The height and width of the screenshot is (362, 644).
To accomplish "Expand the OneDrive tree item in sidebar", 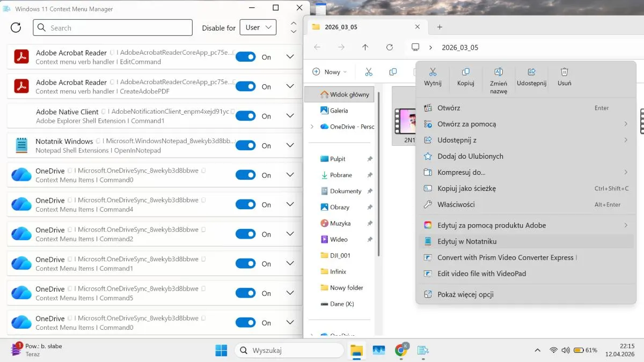I will (312, 127).
